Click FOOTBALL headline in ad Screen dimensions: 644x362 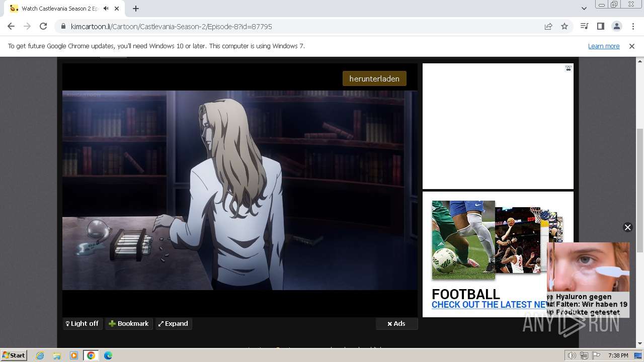(466, 294)
